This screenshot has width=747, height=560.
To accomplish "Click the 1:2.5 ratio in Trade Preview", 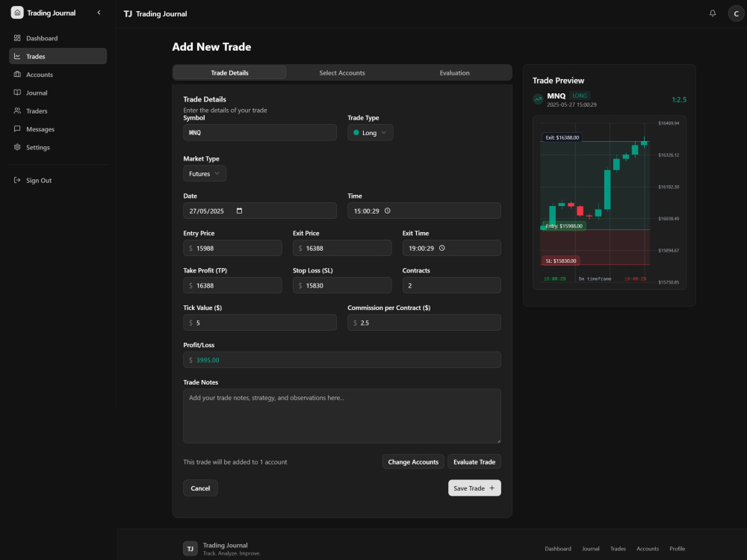I will click(679, 99).
